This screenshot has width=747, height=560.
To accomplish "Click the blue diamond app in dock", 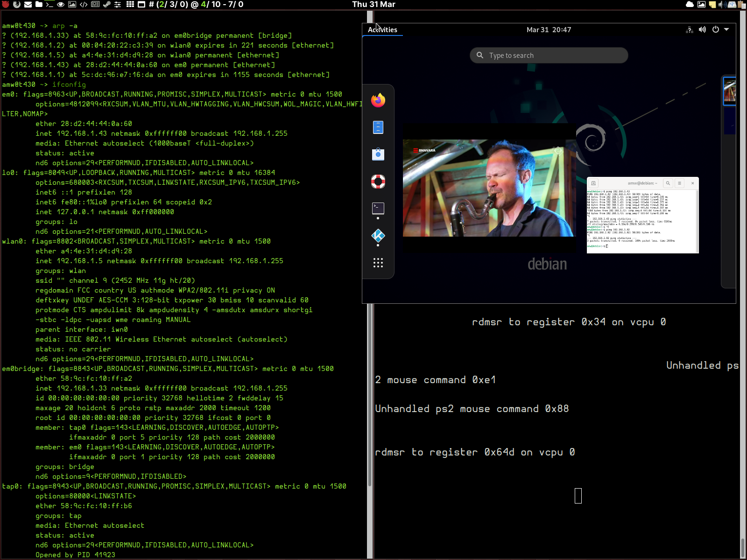I will (x=378, y=236).
